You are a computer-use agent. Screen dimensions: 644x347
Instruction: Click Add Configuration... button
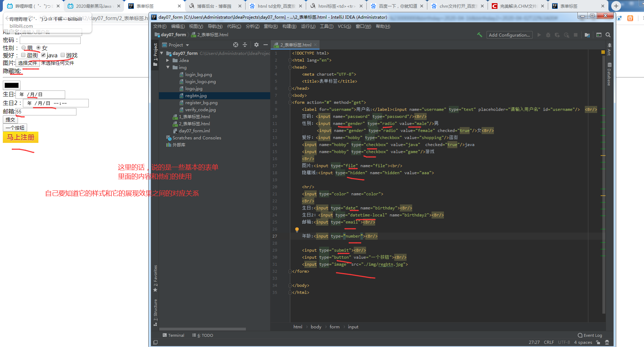pos(509,35)
